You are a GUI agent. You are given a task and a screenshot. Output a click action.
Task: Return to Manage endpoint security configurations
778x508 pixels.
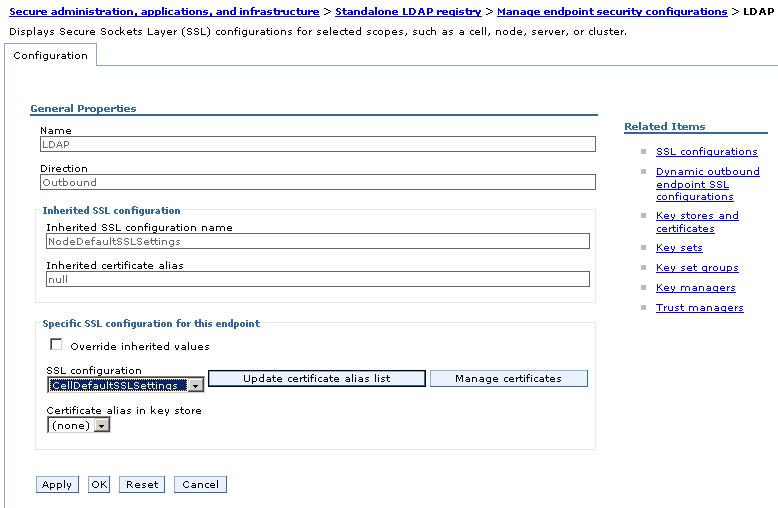[612, 11]
